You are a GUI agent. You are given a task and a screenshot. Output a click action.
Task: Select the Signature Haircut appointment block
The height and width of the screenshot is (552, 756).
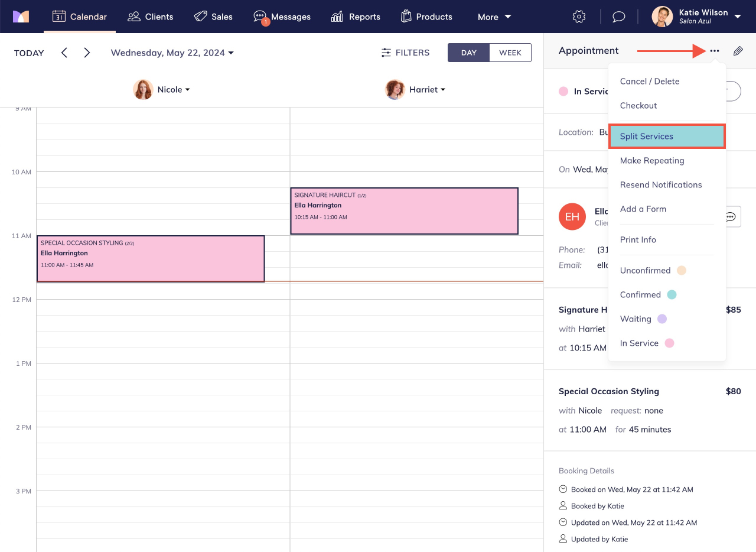click(404, 210)
